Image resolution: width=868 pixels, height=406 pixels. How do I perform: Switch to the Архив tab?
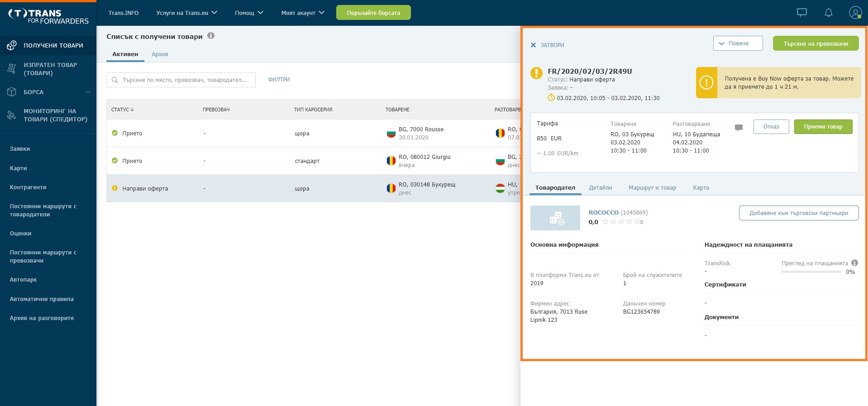click(x=160, y=54)
